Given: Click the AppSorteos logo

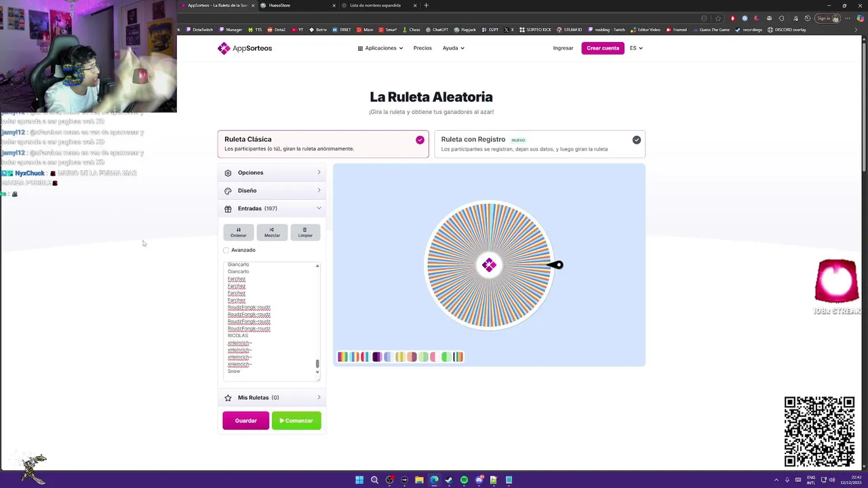Looking at the screenshot, I should [x=245, y=48].
